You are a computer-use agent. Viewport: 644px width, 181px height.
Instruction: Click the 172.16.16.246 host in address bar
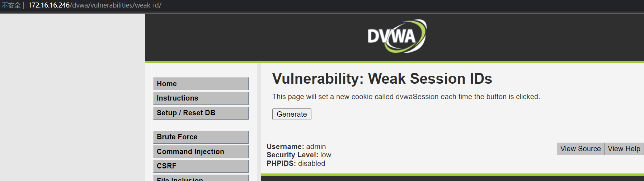[x=49, y=5]
